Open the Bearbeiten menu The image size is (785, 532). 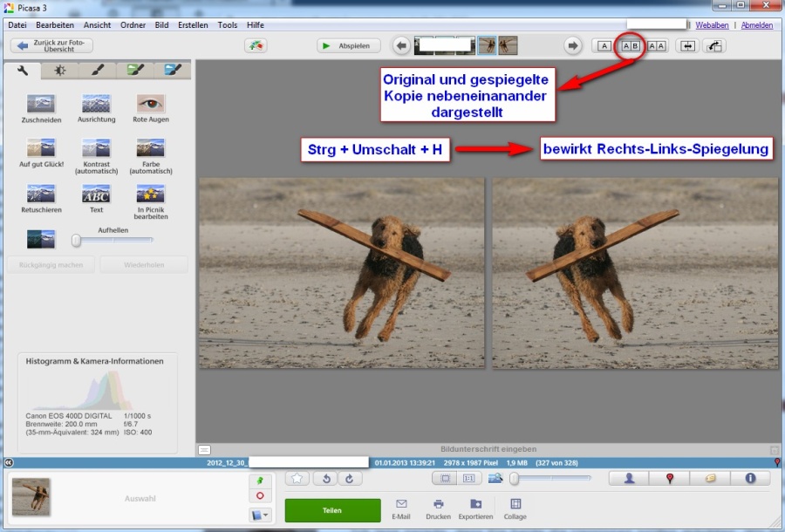point(55,25)
